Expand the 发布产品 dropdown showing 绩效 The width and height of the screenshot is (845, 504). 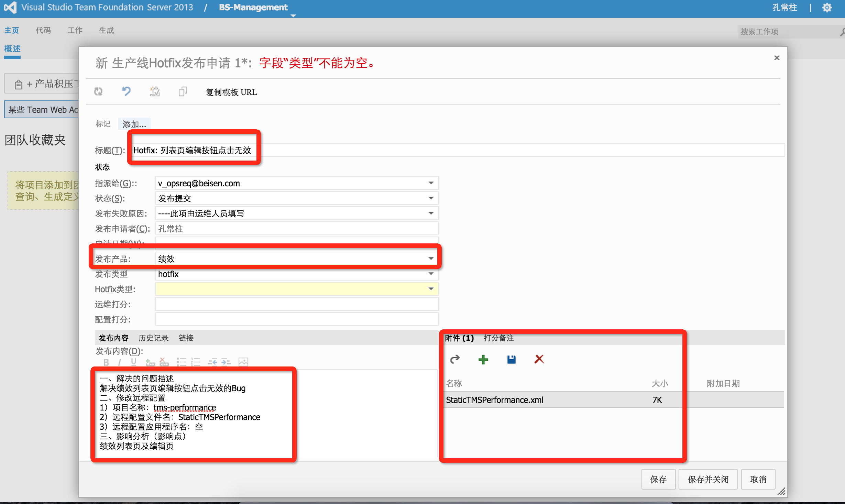pyautogui.click(x=431, y=259)
